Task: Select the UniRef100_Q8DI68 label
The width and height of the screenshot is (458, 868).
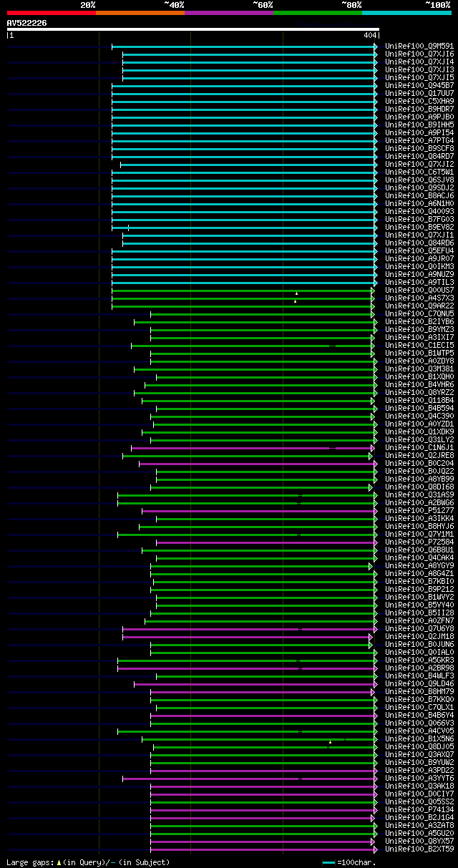Action: [419, 487]
